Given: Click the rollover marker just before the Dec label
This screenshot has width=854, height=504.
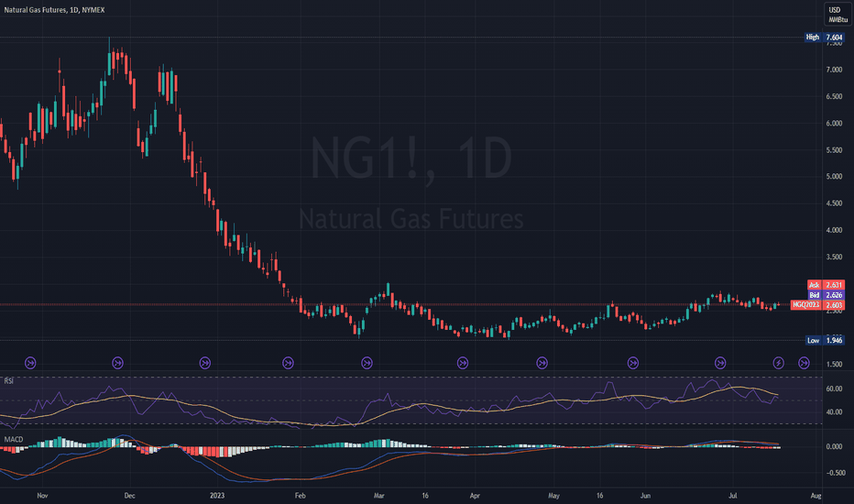Looking at the screenshot, I should [117, 363].
